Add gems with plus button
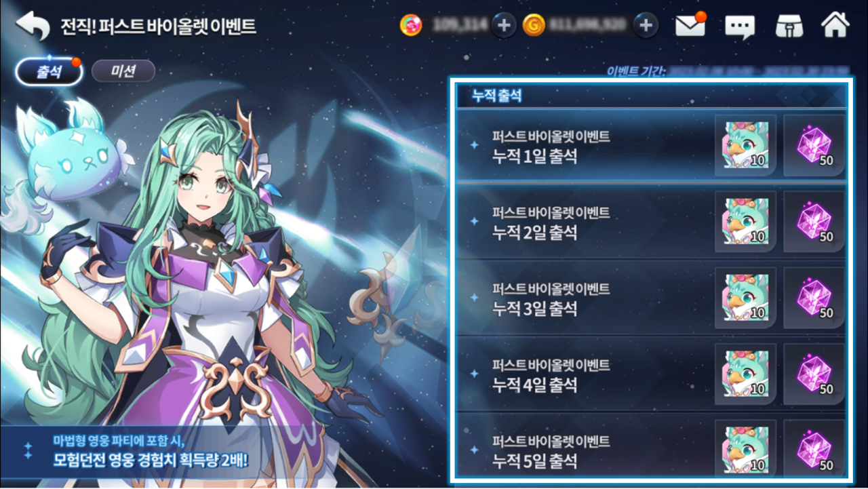This screenshot has height=489, width=868. [x=503, y=26]
